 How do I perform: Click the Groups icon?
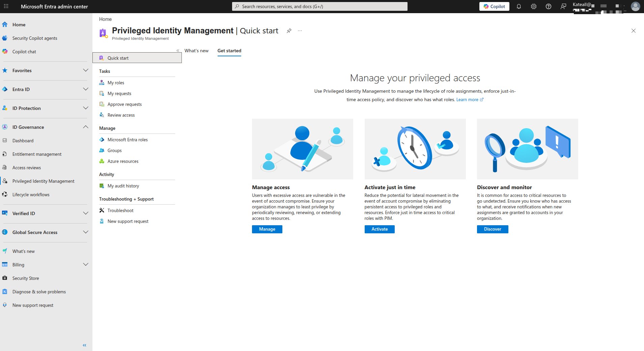102,150
